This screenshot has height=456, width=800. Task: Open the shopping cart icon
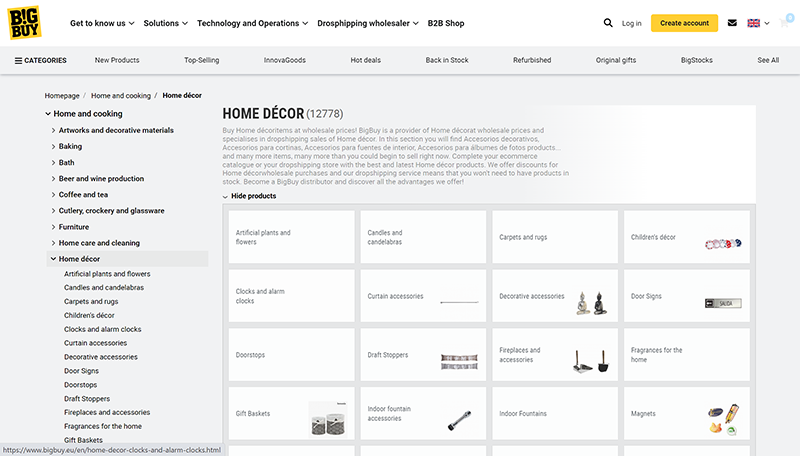point(786,22)
